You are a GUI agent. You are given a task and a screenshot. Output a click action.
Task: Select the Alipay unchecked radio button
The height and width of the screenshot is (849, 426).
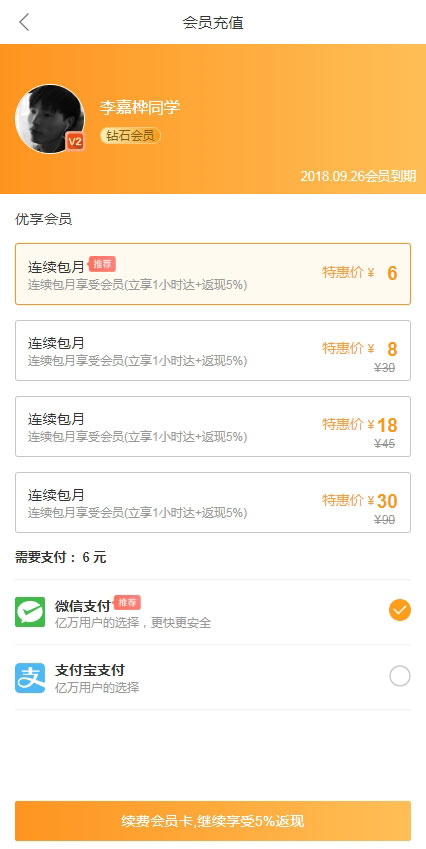(399, 676)
